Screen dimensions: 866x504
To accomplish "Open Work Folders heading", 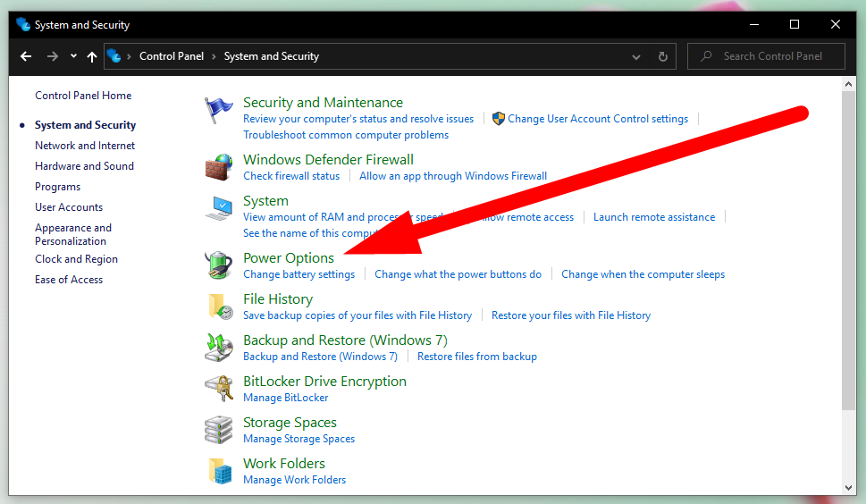I will (x=284, y=464).
